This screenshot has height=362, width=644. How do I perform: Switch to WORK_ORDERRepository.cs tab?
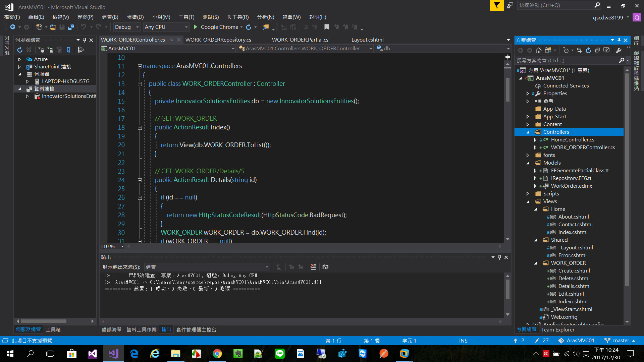[218, 40]
